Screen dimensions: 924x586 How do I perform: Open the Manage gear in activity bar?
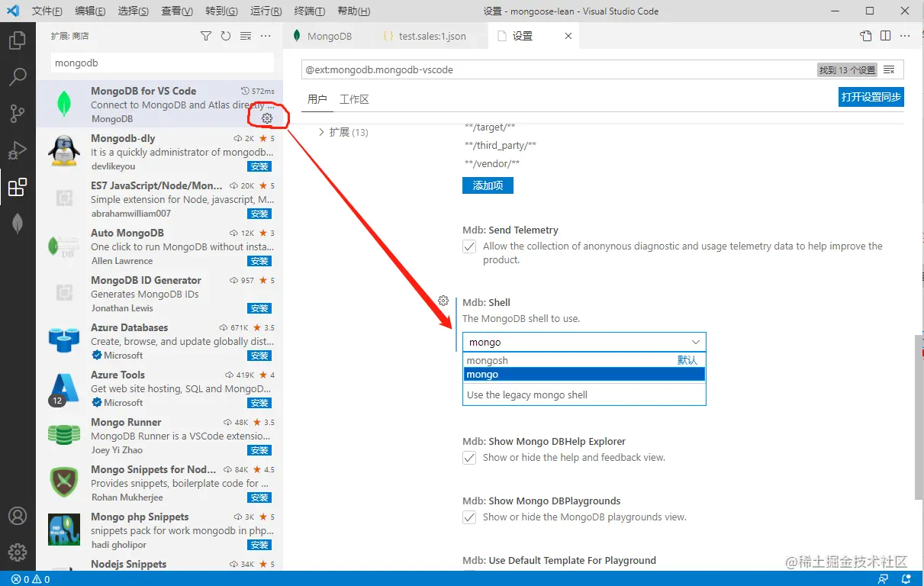point(18,552)
